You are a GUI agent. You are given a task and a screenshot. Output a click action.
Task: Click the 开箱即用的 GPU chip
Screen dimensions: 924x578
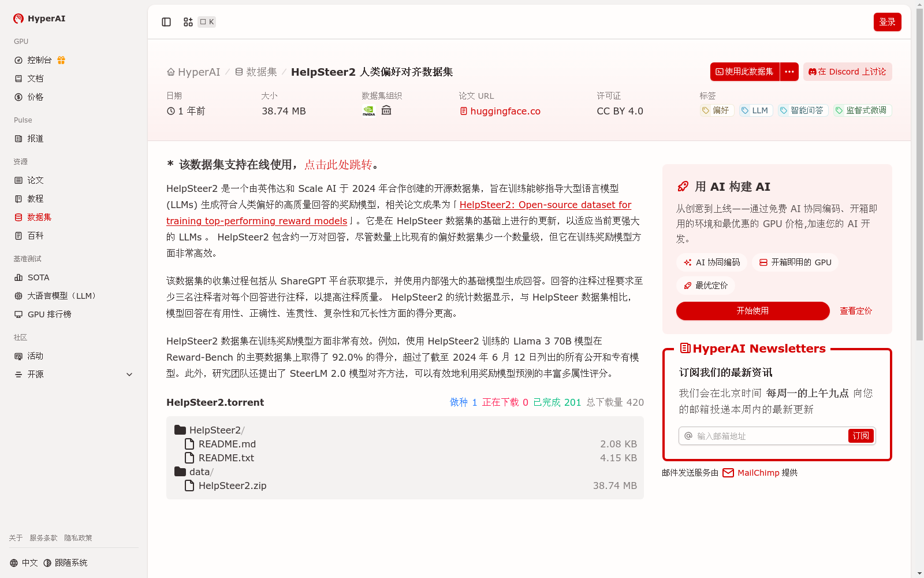(x=795, y=262)
